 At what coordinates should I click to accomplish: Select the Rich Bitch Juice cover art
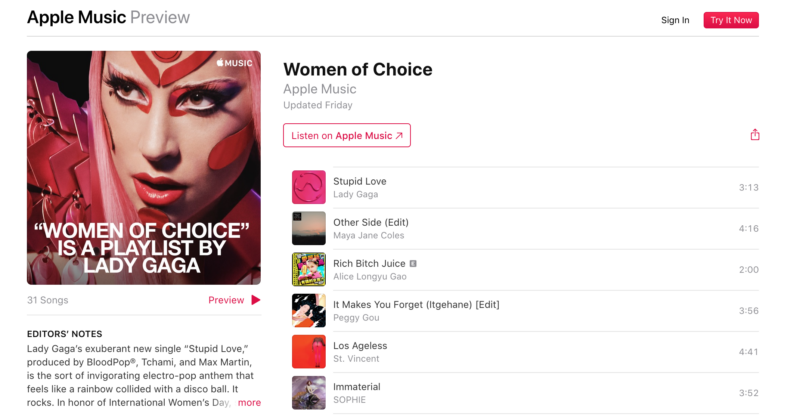pyautogui.click(x=308, y=269)
